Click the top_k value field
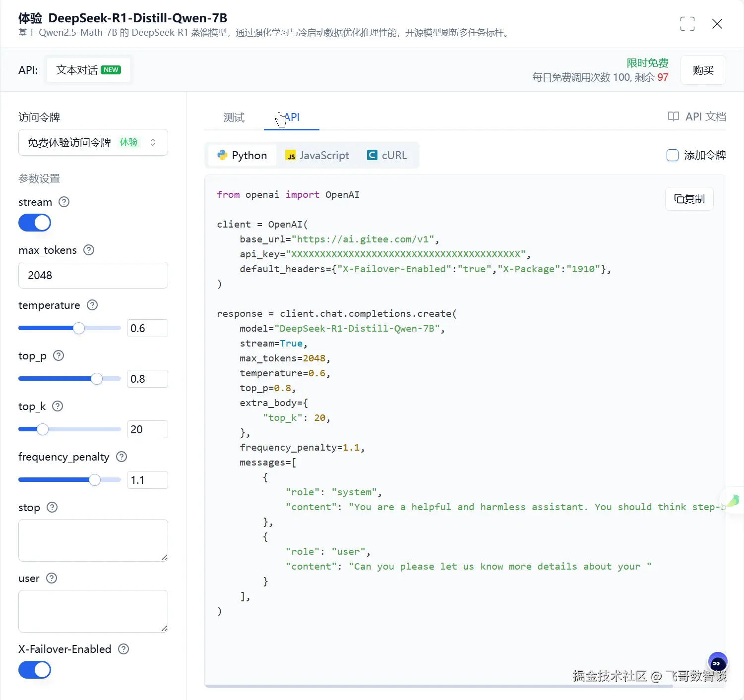The width and height of the screenshot is (744, 700). point(147,429)
